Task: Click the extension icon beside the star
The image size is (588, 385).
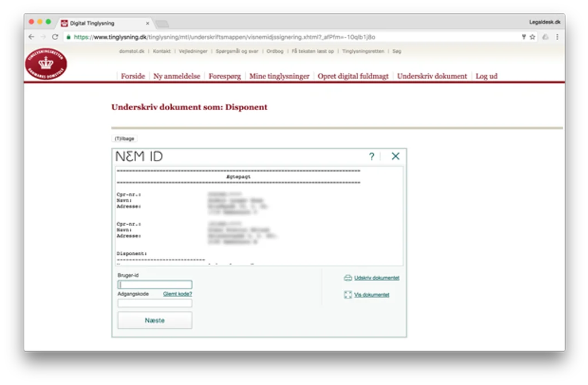Action: [524, 37]
